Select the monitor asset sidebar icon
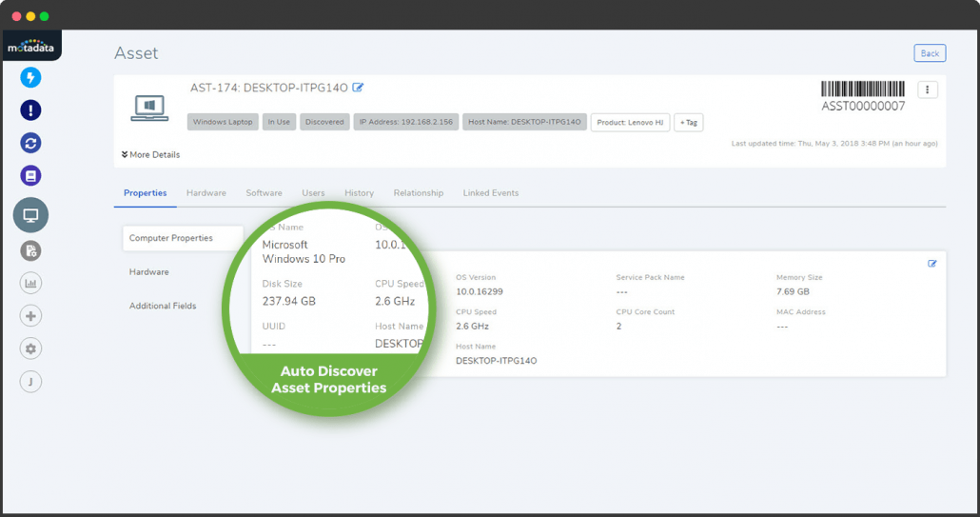The height and width of the screenshot is (517, 980). point(30,215)
